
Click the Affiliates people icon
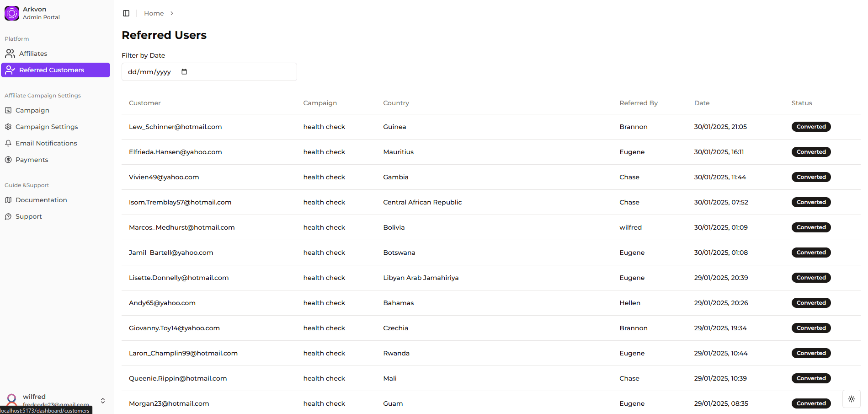(10, 54)
